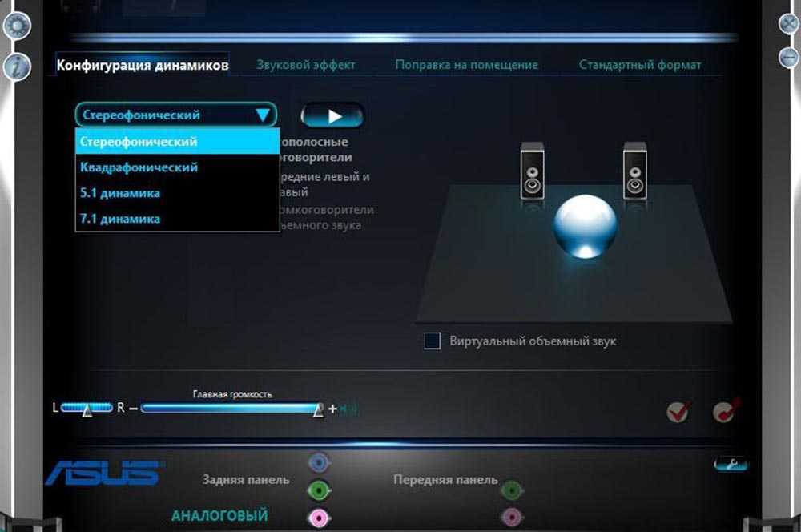This screenshot has width=801, height=532.
Task: Test the left front speaker
Action: coord(532,171)
